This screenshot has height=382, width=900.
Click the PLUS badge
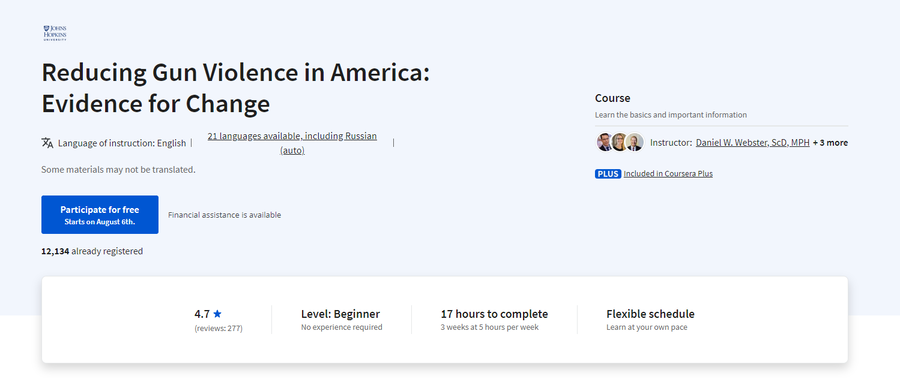[608, 173]
